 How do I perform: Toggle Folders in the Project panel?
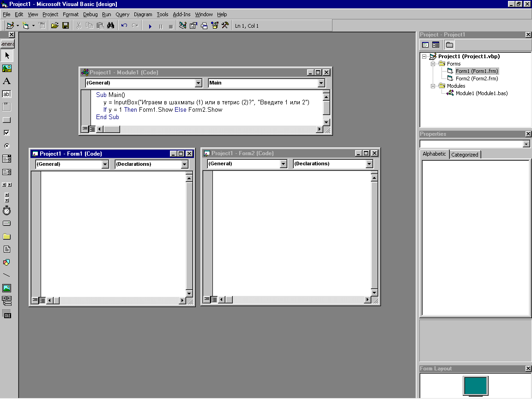pyautogui.click(x=449, y=45)
